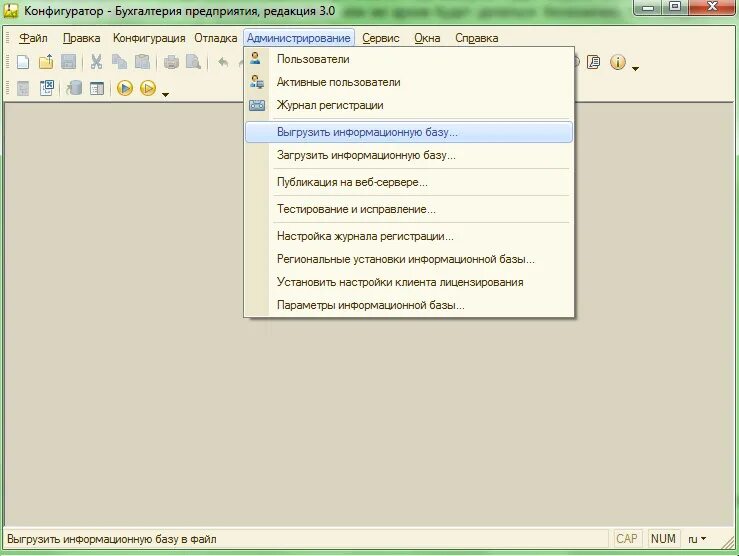Viewport: 739px width, 556px height.
Task: Click the Undo arrow icon
Action: coord(223,62)
